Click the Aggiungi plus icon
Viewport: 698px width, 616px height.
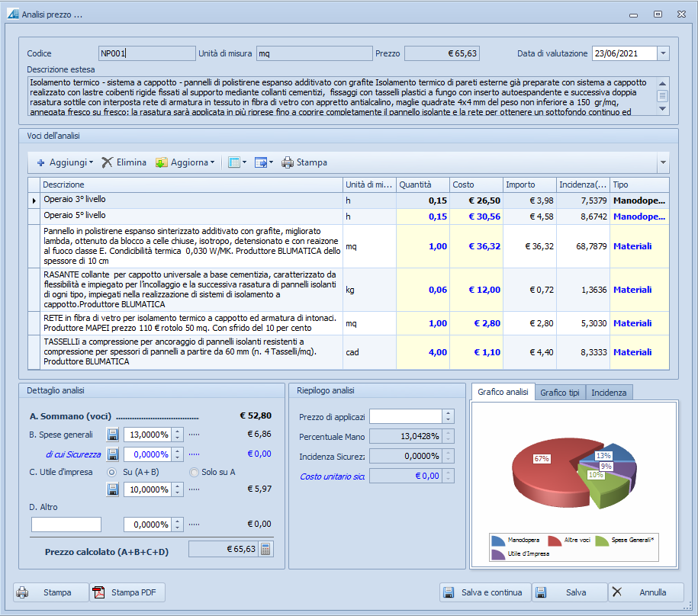tap(41, 163)
